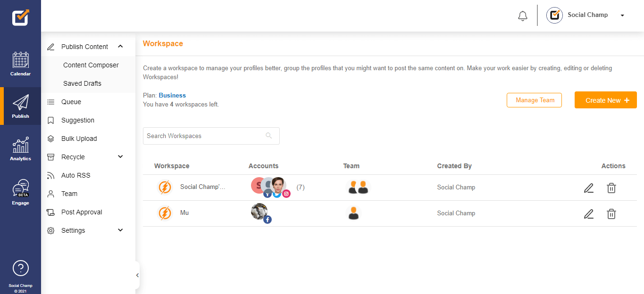This screenshot has width=644, height=294.
Task: Collapse the sidebar panel arrow
Action: click(x=137, y=275)
